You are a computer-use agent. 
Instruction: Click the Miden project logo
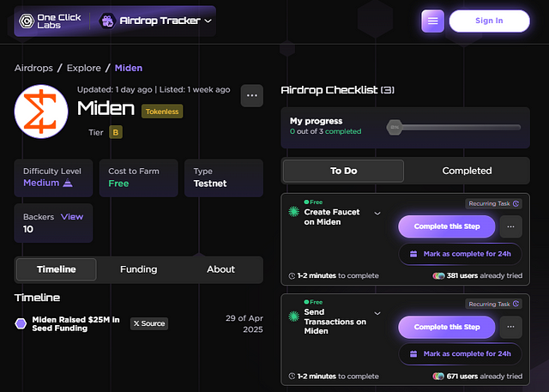tap(41, 112)
